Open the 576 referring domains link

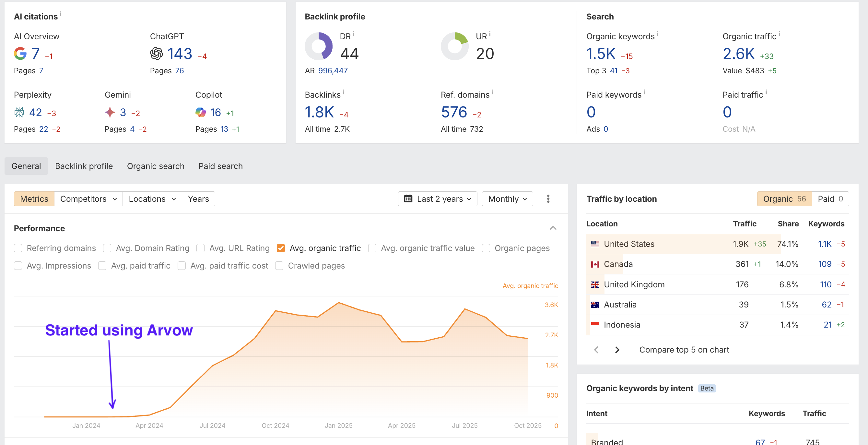(454, 112)
